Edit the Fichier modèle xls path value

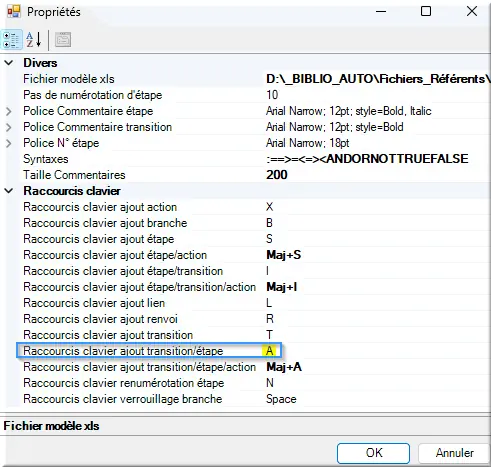(377, 79)
